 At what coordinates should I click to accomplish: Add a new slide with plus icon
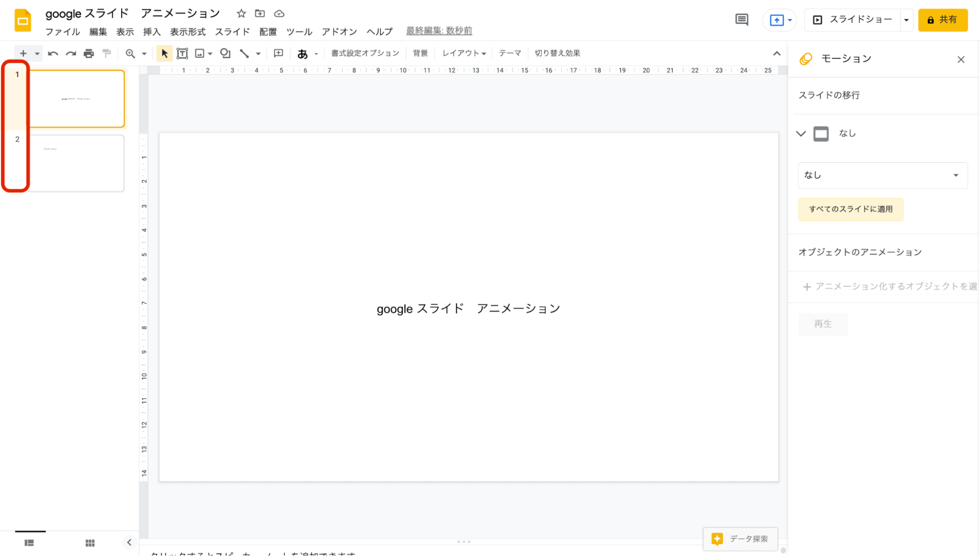pos(23,53)
